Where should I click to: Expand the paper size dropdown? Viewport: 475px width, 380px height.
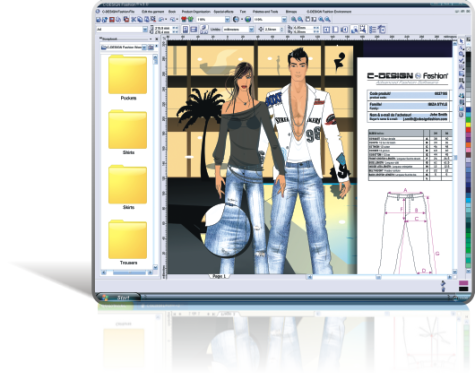point(145,30)
